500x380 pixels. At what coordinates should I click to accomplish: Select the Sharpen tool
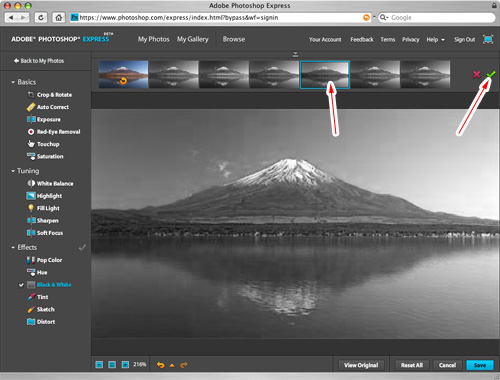click(43, 220)
